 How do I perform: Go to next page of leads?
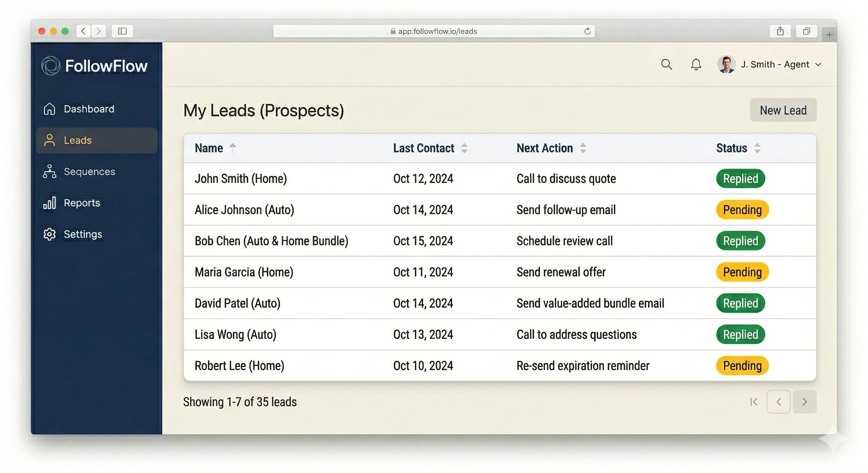[805, 402]
